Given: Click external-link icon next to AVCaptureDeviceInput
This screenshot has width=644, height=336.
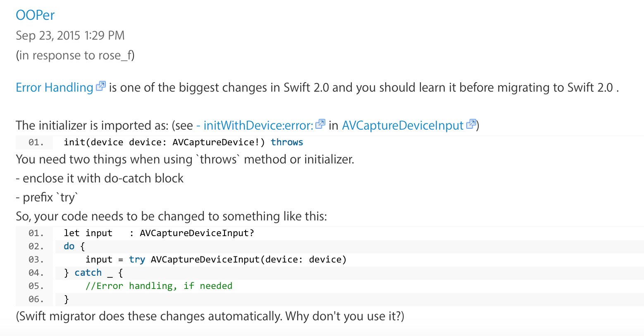Looking at the screenshot, I should 471,124.
